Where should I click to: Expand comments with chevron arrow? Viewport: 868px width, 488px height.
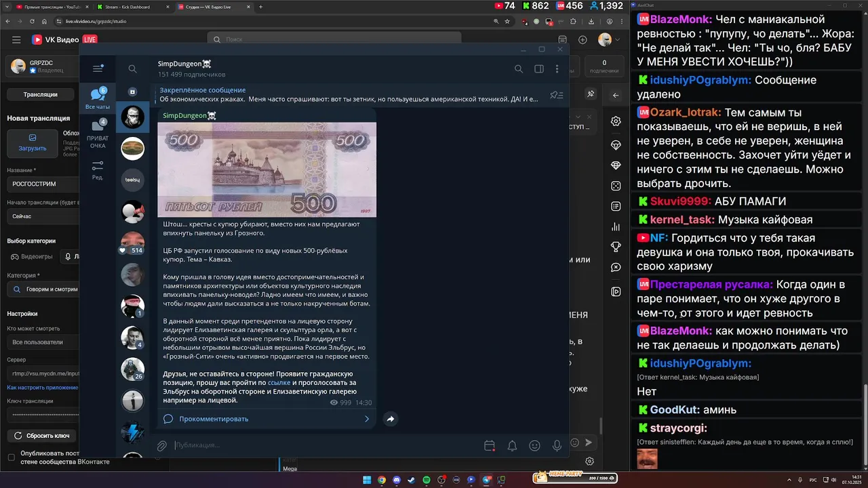367,419
